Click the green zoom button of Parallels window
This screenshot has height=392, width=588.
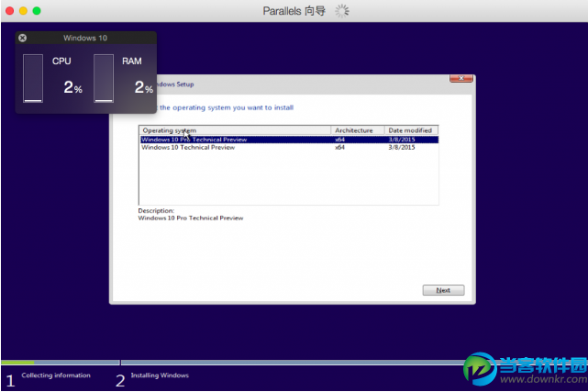click(x=37, y=11)
